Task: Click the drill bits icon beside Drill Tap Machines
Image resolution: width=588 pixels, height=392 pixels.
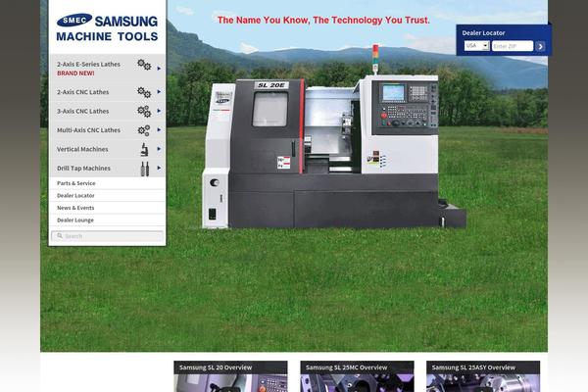Action: tap(145, 169)
